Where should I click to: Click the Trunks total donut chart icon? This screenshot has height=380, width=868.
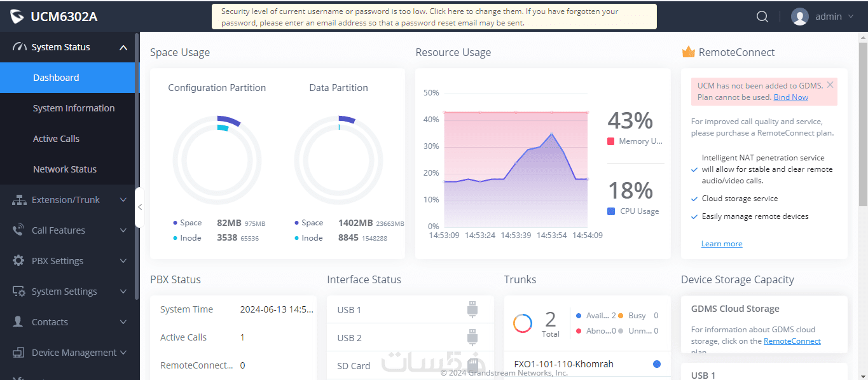coord(523,323)
